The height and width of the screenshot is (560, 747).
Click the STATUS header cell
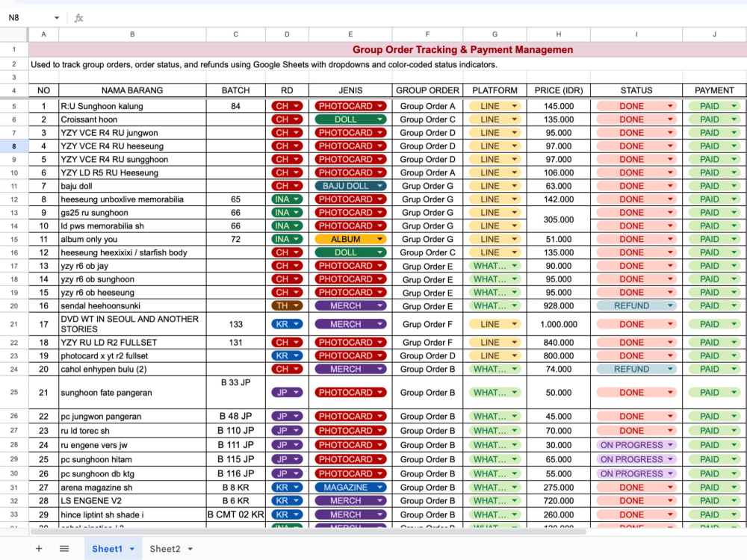point(636,90)
